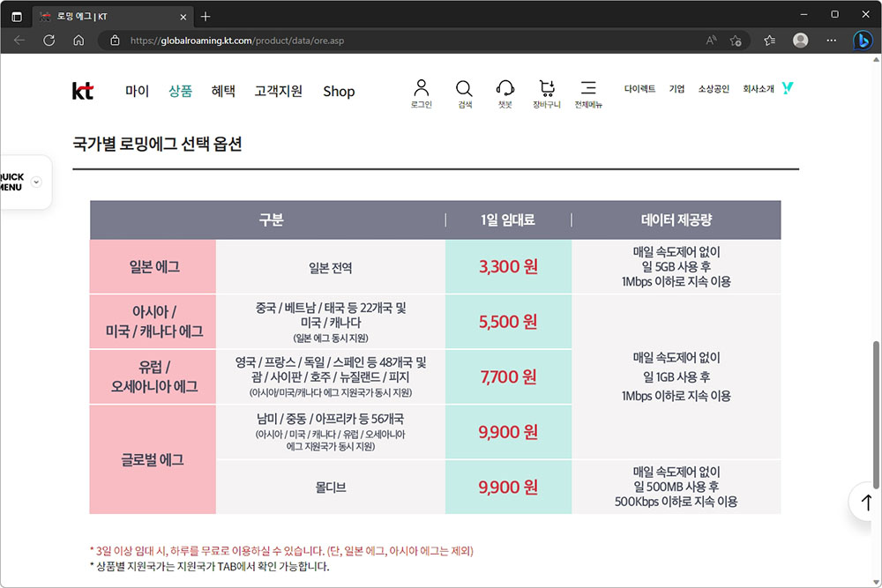
Task: Open the 고객지원 menu
Action: click(279, 91)
